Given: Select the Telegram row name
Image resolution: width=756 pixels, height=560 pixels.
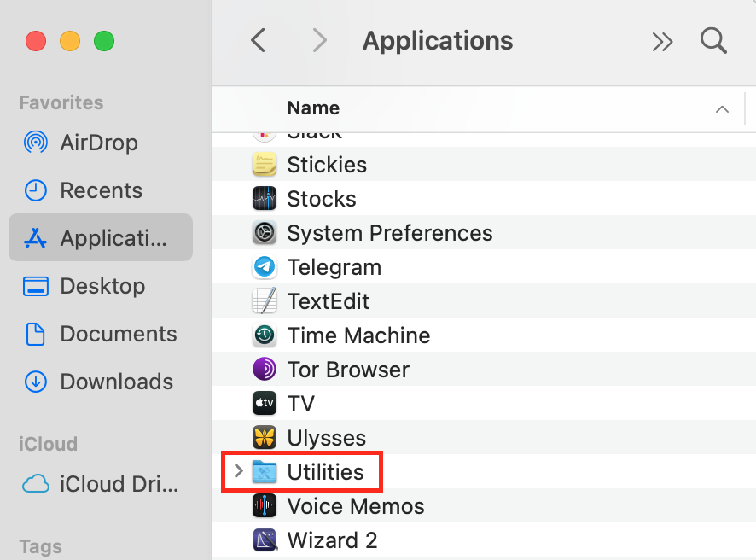Looking at the screenshot, I should (334, 268).
